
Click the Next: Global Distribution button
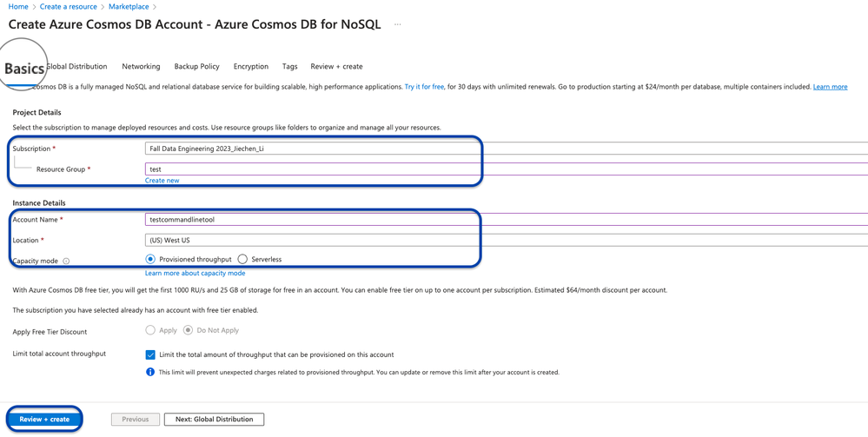[215, 420]
